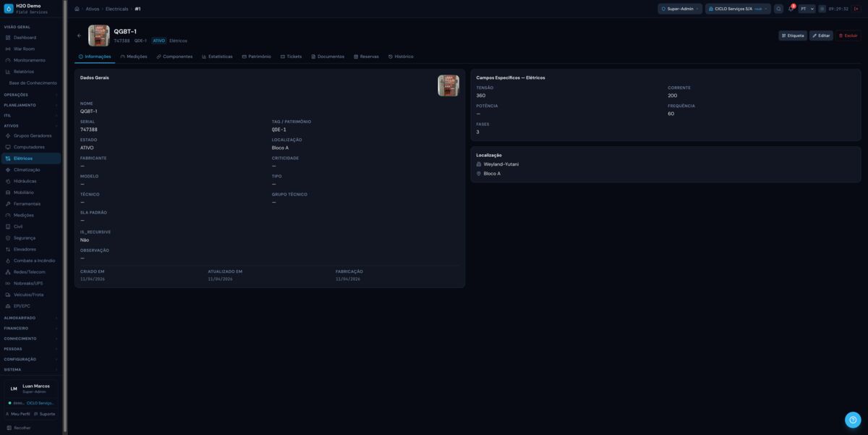Click the red logout icon

tap(856, 9)
